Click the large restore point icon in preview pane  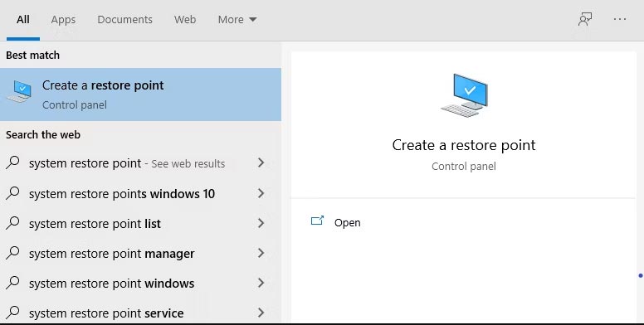click(x=464, y=95)
